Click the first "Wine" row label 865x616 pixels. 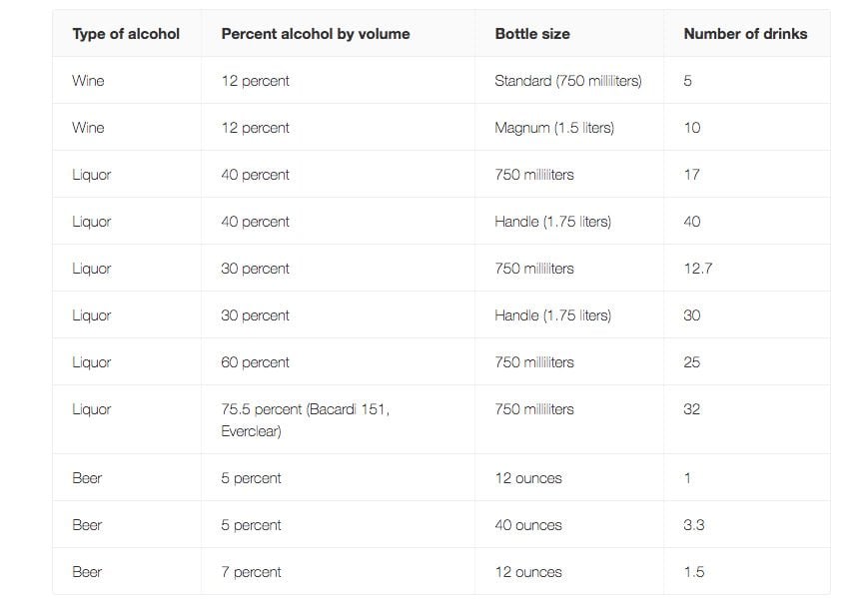tap(88, 81)
